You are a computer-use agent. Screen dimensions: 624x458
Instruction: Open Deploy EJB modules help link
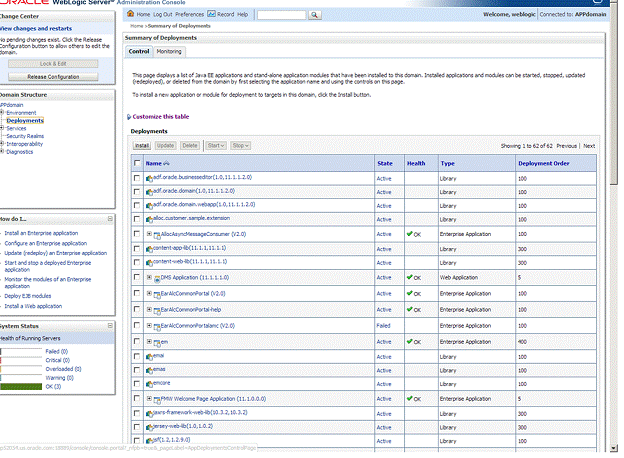[28, 296]
